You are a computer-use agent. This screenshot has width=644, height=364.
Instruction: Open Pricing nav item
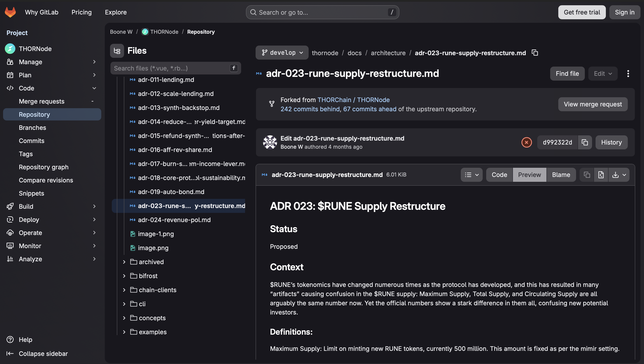click(x=82, y=12)
